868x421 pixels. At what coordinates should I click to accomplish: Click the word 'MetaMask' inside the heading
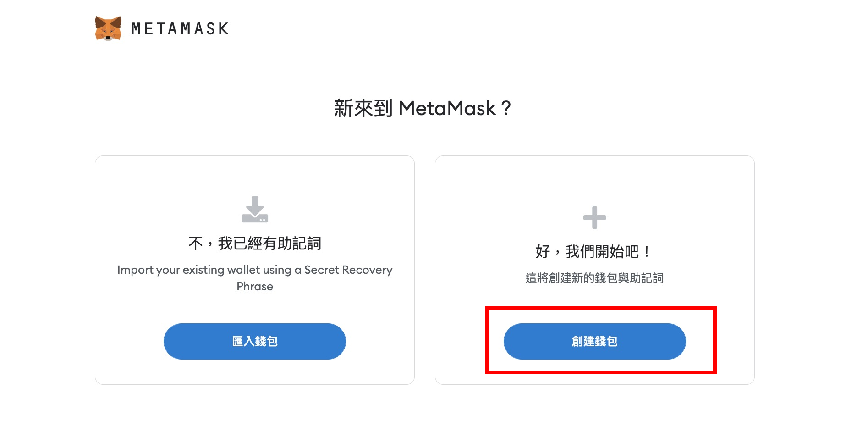[x=447, y=109]
